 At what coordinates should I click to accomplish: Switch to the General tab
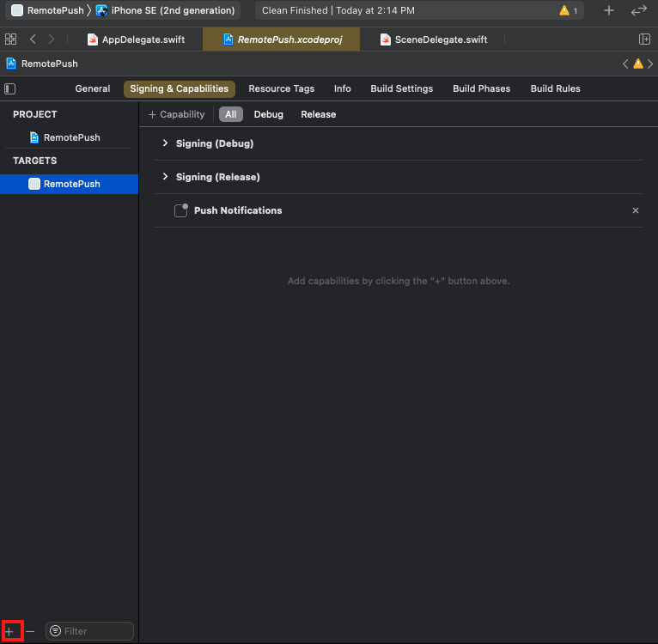pyautogui.click(x=92, y=88)
